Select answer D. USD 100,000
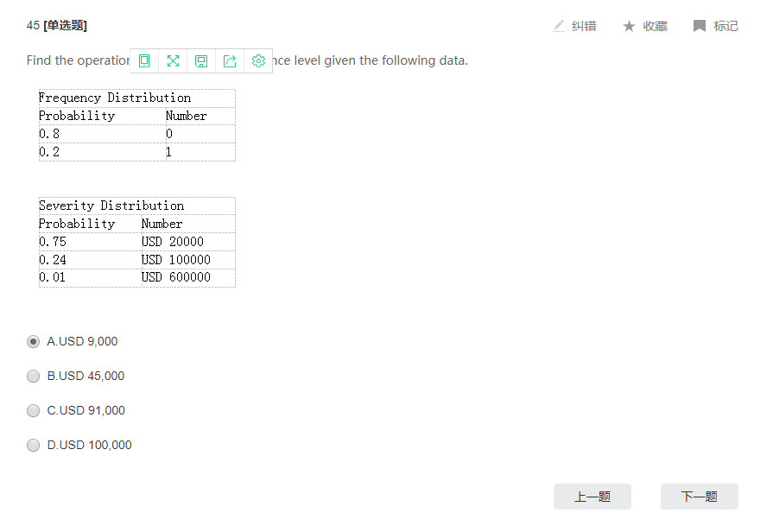The image size is (773, 532). pyautogui.click(x=34, y=445)
